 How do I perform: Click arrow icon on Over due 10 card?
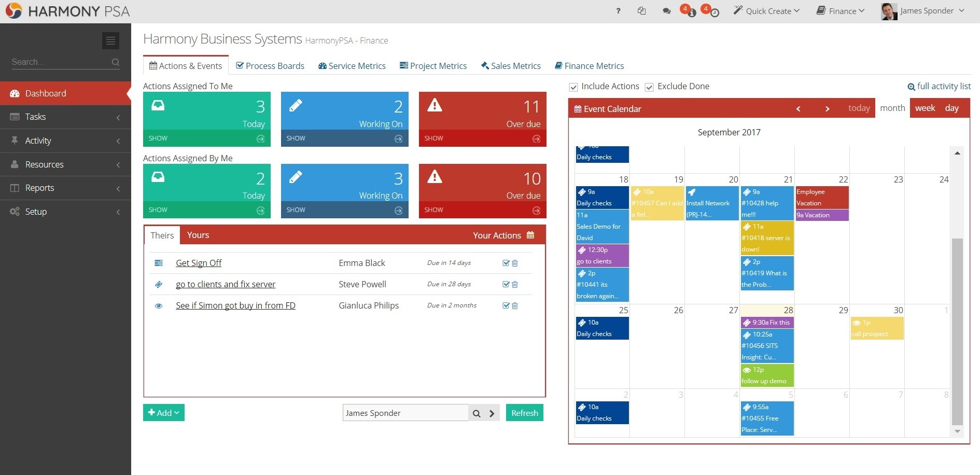click(x=536, y=211)
